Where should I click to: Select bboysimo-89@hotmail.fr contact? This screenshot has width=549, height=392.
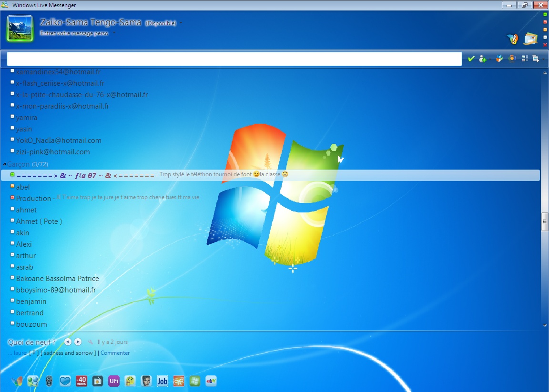[56, 290]
